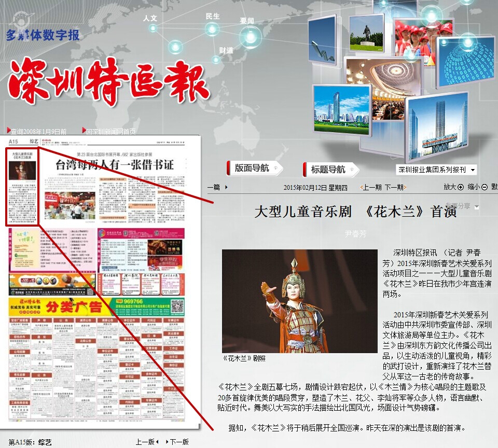Go to next page via 下一版 arrow
This screenshot has height=448, width=498.
point(167,442)
